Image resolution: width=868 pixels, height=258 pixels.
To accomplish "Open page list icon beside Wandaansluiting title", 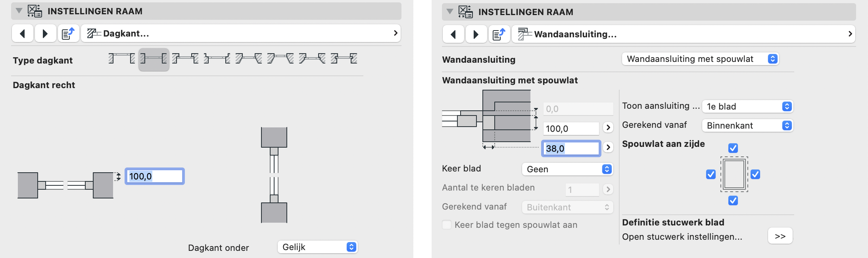I will pyautogui.click(x=499, y=35).
